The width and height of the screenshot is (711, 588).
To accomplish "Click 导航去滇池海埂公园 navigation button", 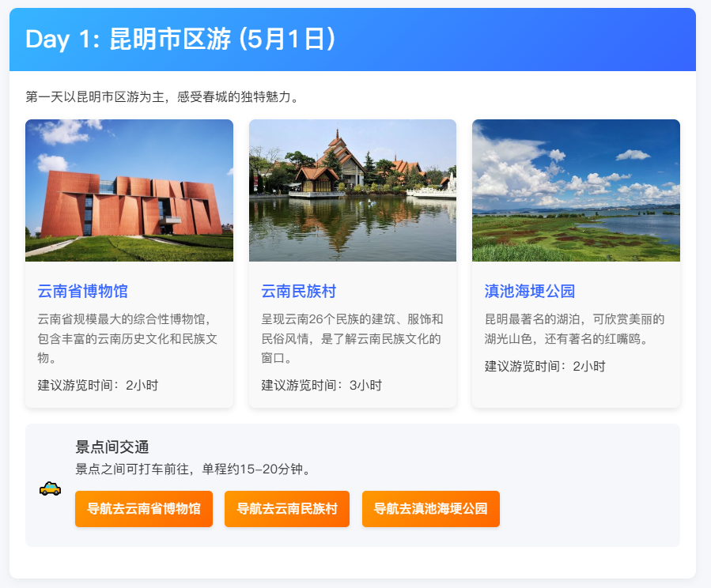I will (x=430, y=509).
